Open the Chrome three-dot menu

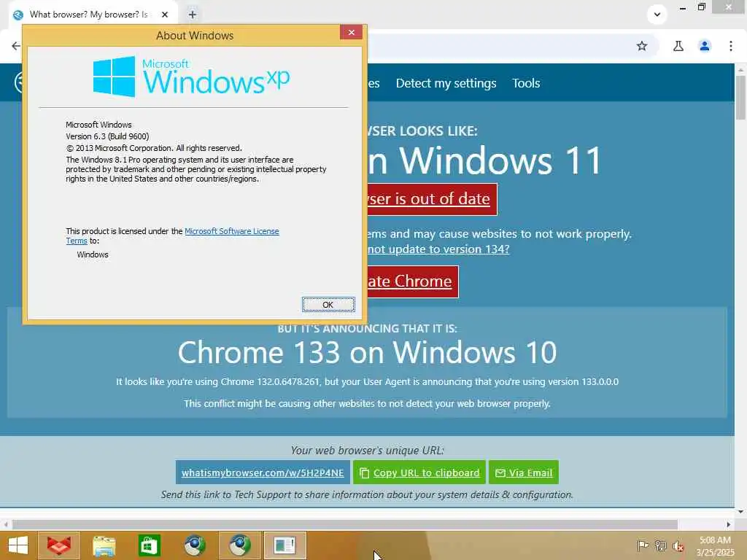(x=731, y=46)
